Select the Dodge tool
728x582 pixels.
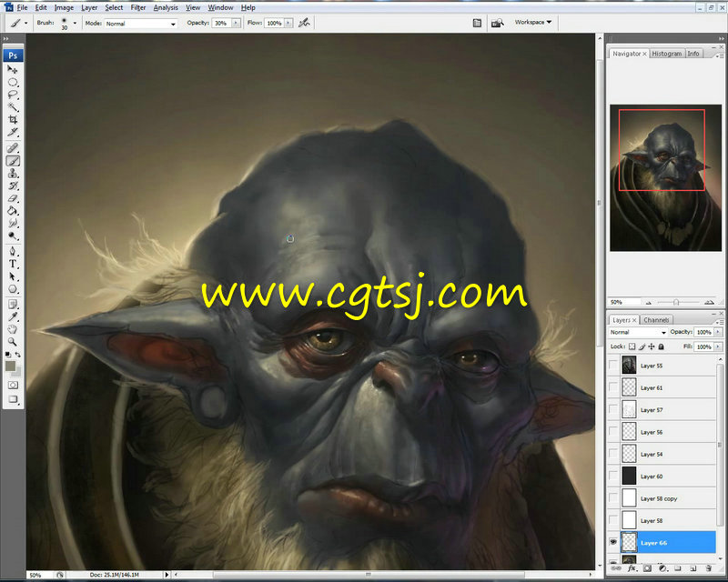click(x=13, y=236)
